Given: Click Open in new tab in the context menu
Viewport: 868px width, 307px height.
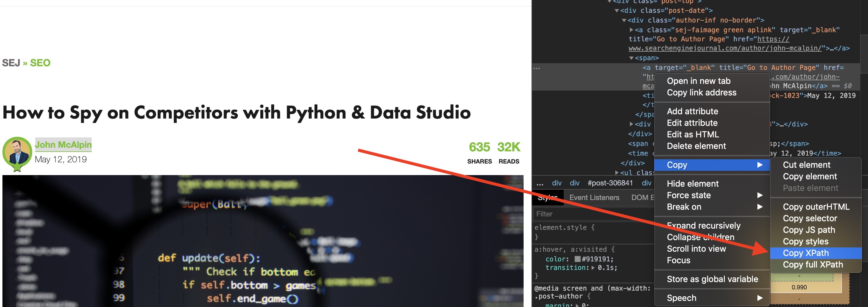Looking at the screenshot, I should click(x=698, y=81).
